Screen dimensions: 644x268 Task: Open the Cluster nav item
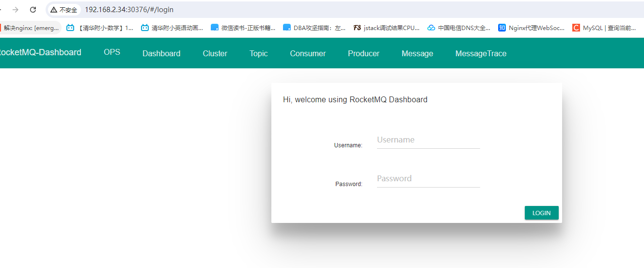(x=215, y=54)
